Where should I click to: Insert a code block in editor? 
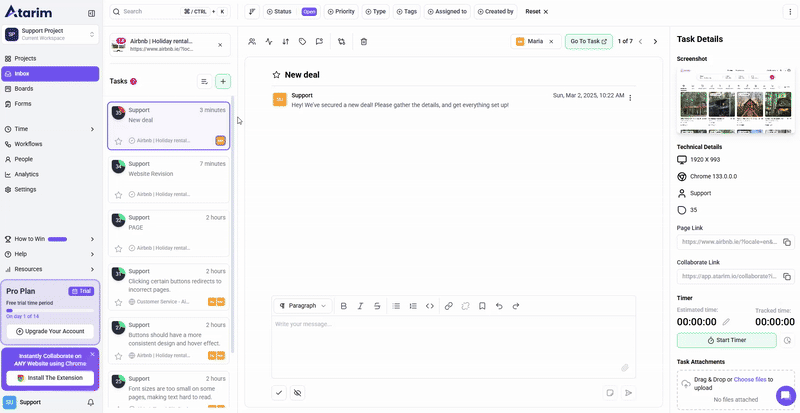pos(430,306)
